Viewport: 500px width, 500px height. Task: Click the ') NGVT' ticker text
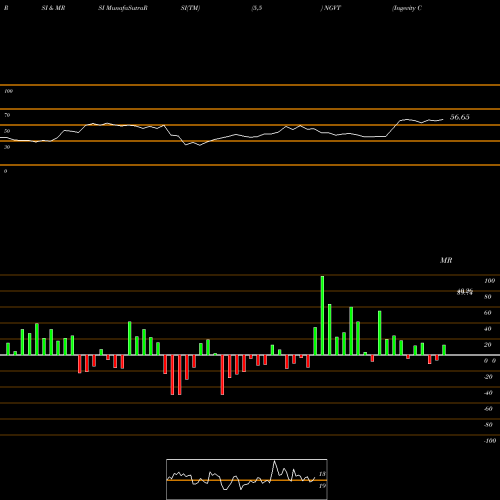(x=331, y=8)
